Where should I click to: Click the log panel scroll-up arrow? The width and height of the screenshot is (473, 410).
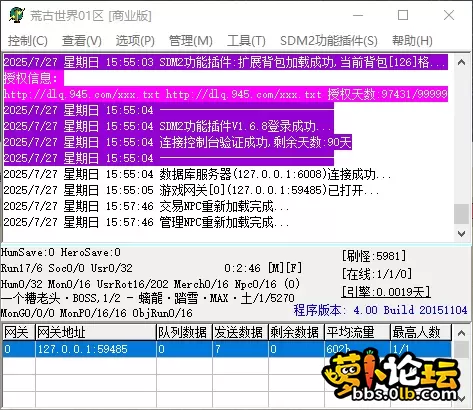pos(461,62)
